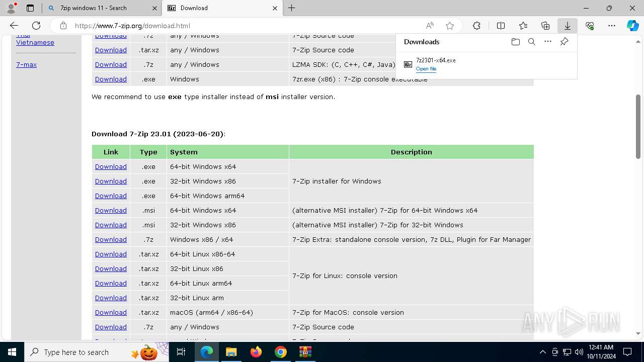Click the Windows search box
The height and width of the screenshot is (362, 644).
coord(96,352)
